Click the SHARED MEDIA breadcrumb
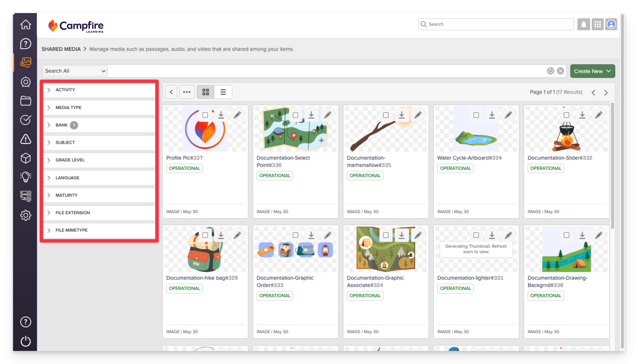The height and width of the screenshot is (364, 638). [x=61, y=49]
